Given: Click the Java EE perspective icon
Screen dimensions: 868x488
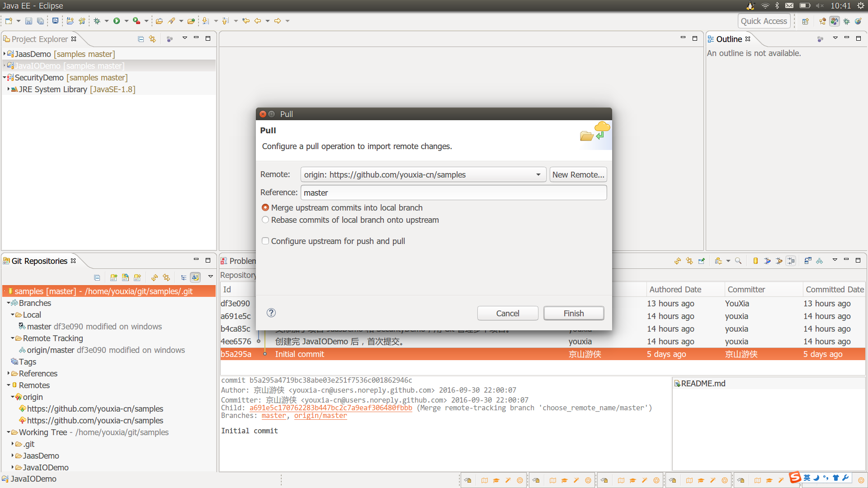Looking at the screenshot, I should [x=835, y=21].
